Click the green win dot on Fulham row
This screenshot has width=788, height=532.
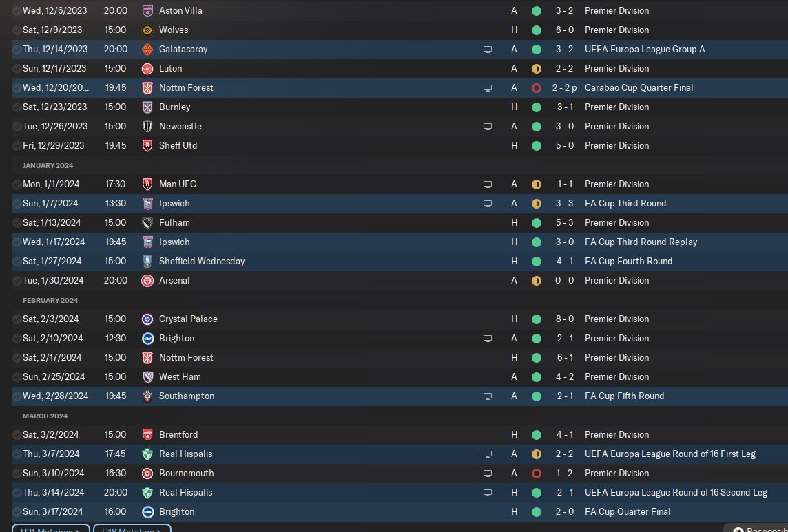pyautogui.click(x=536, y=222)
